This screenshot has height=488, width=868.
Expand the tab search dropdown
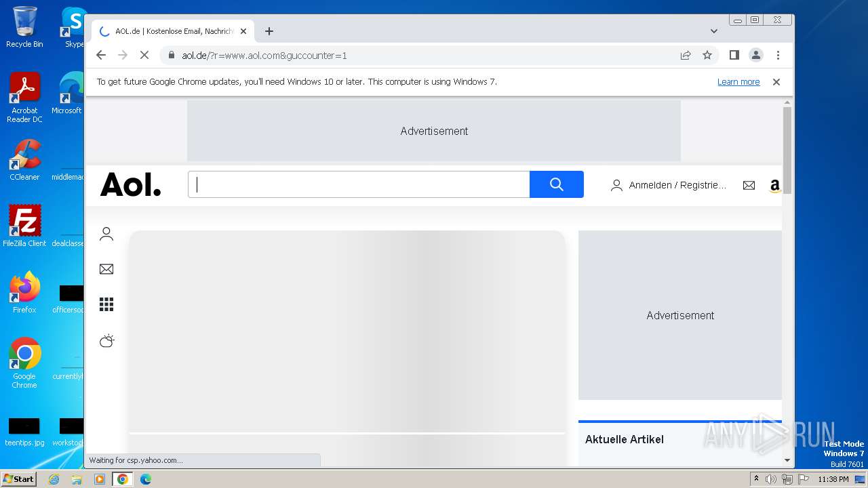point(714,31)
